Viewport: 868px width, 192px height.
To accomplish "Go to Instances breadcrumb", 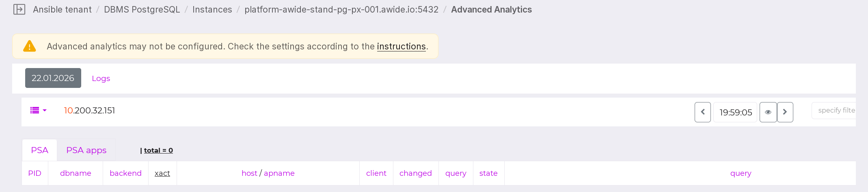I will click(212, 9).
